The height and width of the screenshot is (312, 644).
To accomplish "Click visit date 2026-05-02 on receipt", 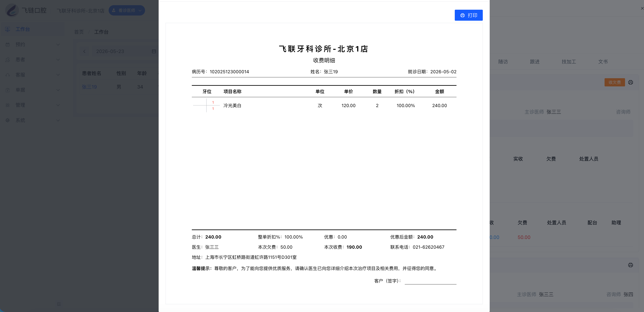I will coord(443,72).
